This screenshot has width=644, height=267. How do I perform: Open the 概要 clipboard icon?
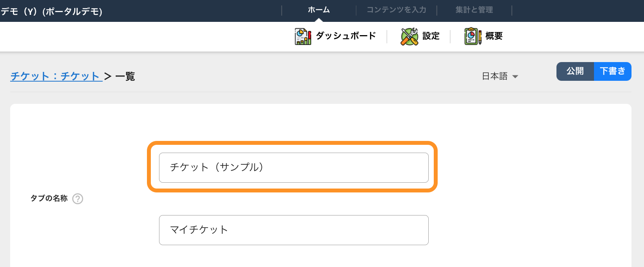pyautogui.click(x=473, y=36)
